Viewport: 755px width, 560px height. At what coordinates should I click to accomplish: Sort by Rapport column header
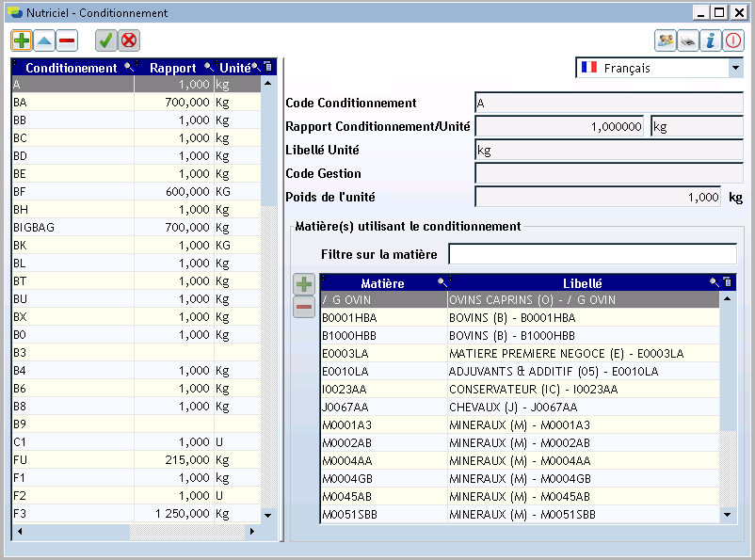[172, 68]
